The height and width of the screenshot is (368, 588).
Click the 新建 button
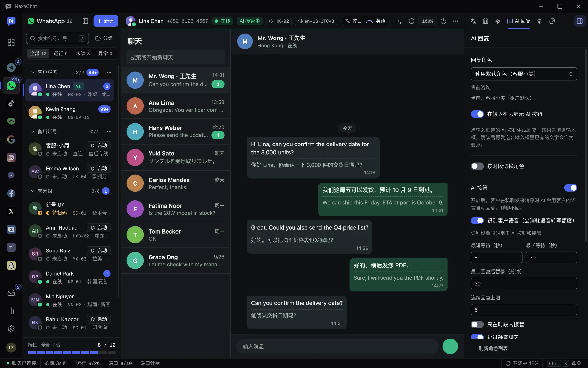[106, 21]
